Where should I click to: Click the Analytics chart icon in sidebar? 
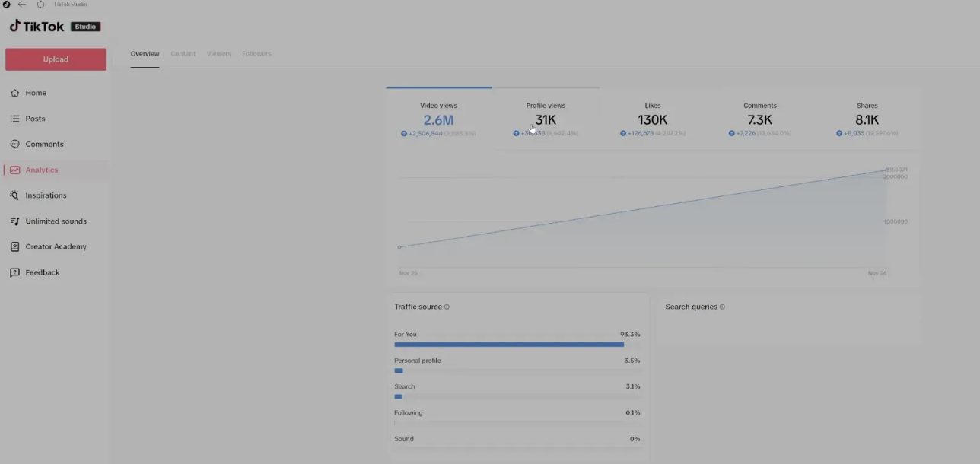click(14, 170)
